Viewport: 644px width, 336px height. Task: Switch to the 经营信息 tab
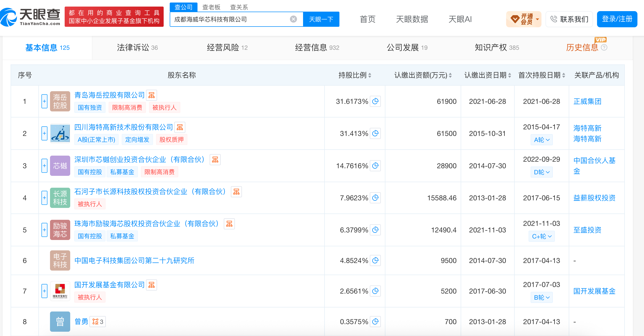pyautogui.click(x=317, y=47)
